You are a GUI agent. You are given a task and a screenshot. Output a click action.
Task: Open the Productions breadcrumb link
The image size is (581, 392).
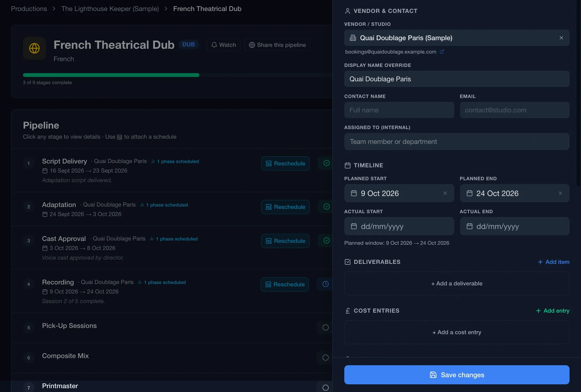[29, 9]
